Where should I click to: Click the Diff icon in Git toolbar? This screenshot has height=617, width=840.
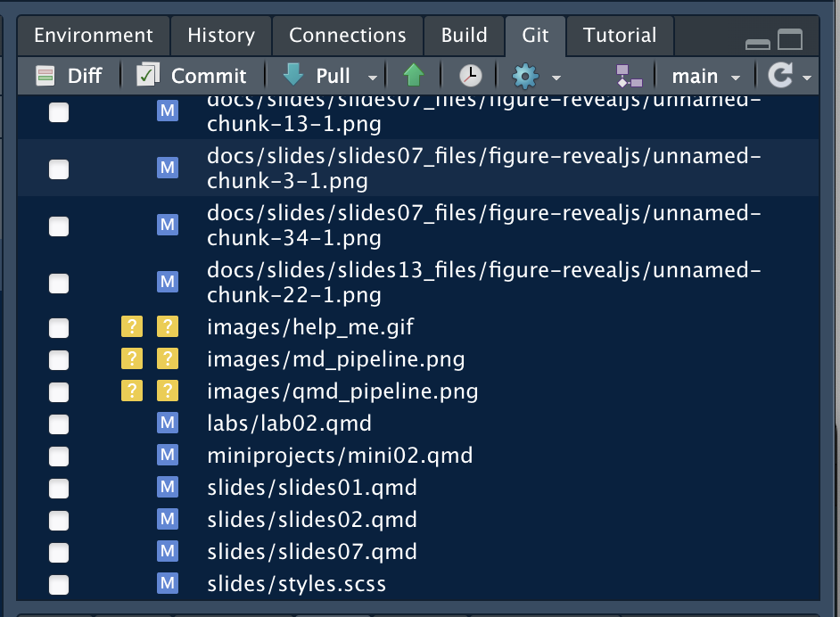[45, 76]
